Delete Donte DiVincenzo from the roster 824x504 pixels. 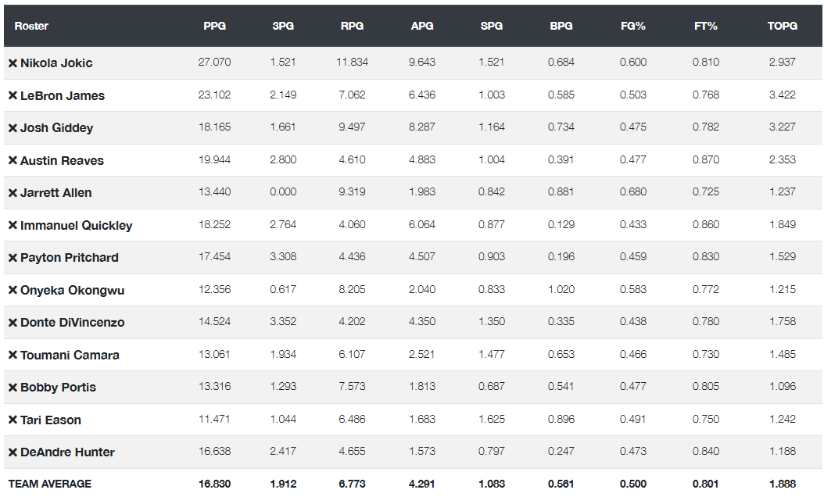[13, 323]
